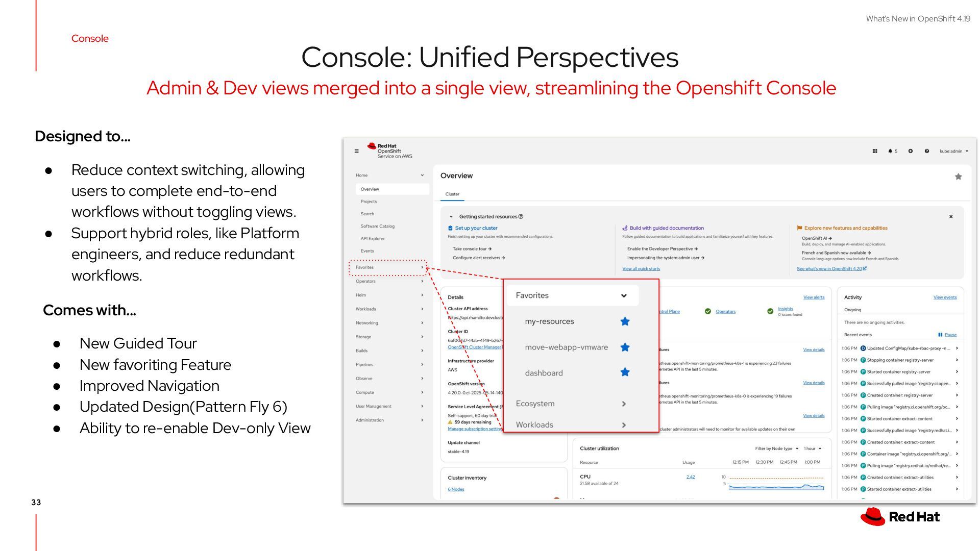Screen dimensions: 980x551
Task: Open the 1 hour time range dropdown
Action: pos(813,448)
